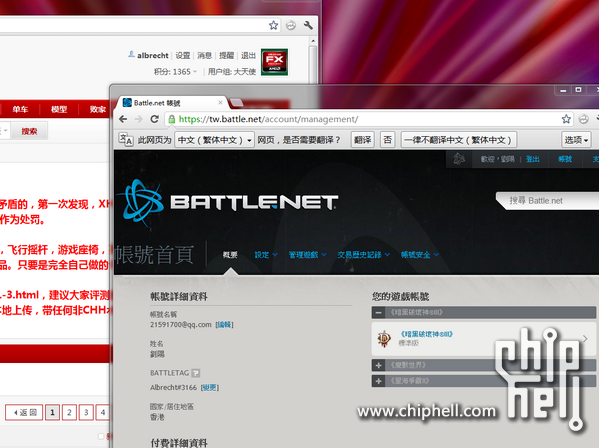Open wrench menu in background browser

(x=308, y=25)
